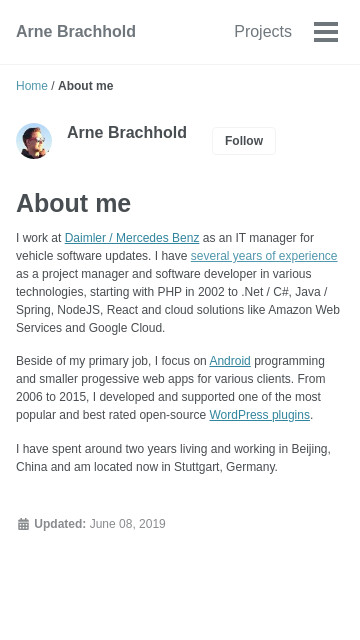The height and width of the screenshot is (640, 360).
Task: Click the Updated: label
Action: click(60, 524)
